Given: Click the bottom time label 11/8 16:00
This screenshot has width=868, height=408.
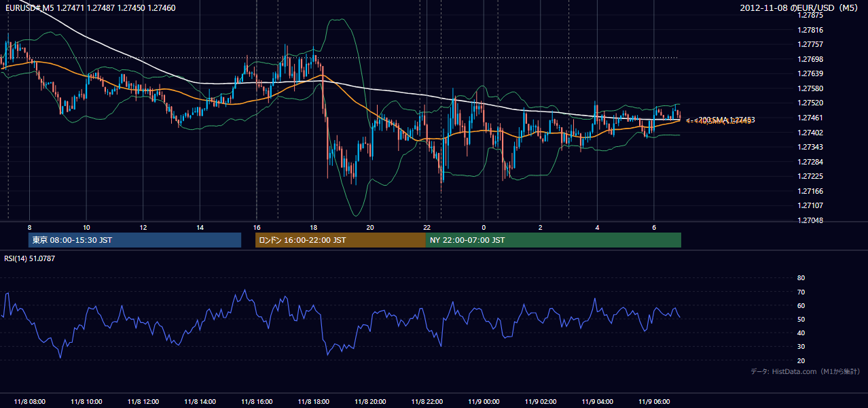Looking at the screenshot, I should pyautogui.click(x=256, y=401).
